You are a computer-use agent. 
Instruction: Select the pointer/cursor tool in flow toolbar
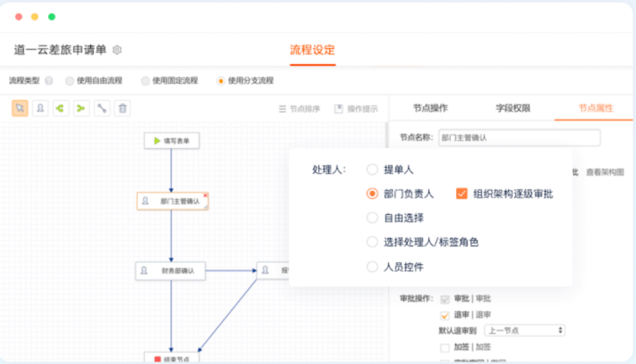pyautogui.click(x=20, y=108)
